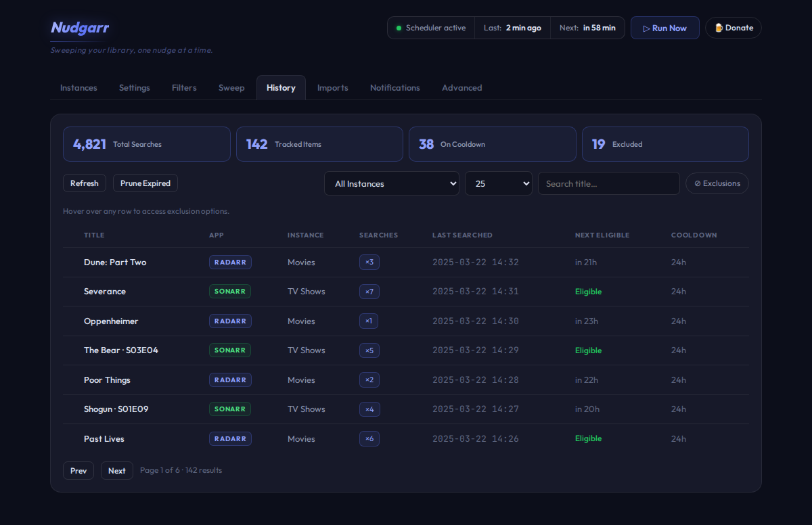Image resolution: width=812 pixels, height=525 pixels.
Task: Click the Next pagination button
Action: click(116, 470)
